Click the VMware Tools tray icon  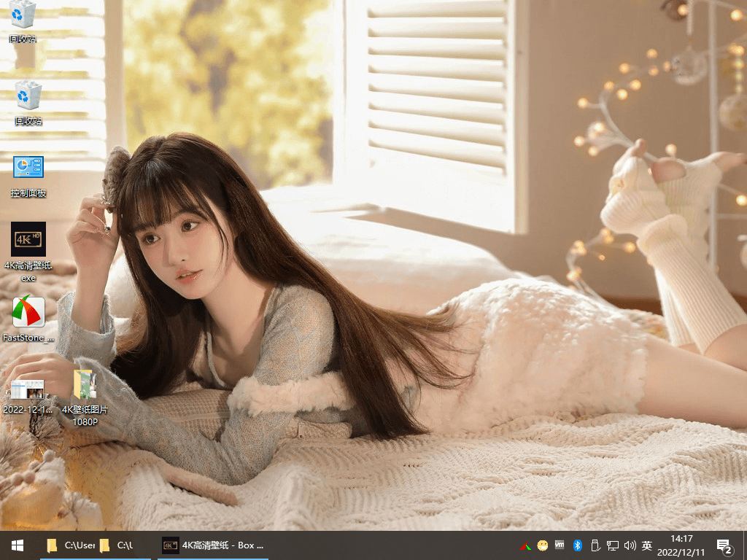coord(560,545)
